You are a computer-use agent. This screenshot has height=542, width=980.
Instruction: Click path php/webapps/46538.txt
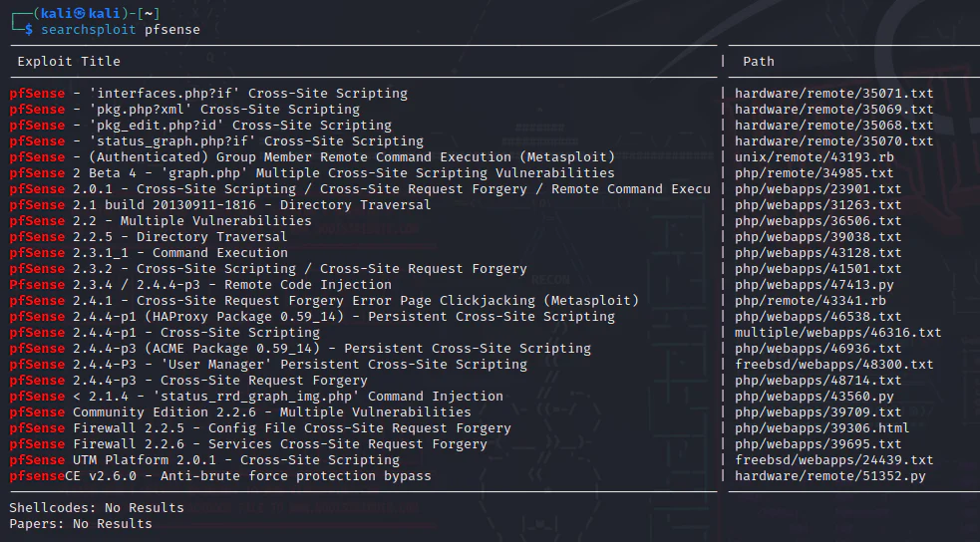[x=818, y=316]
